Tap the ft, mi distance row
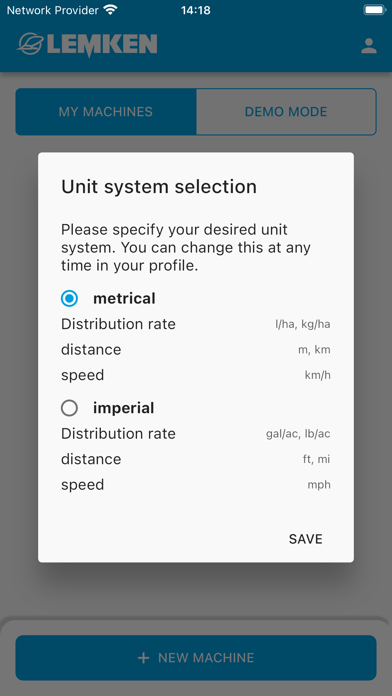Screen dimensions: 392x696 196,459
